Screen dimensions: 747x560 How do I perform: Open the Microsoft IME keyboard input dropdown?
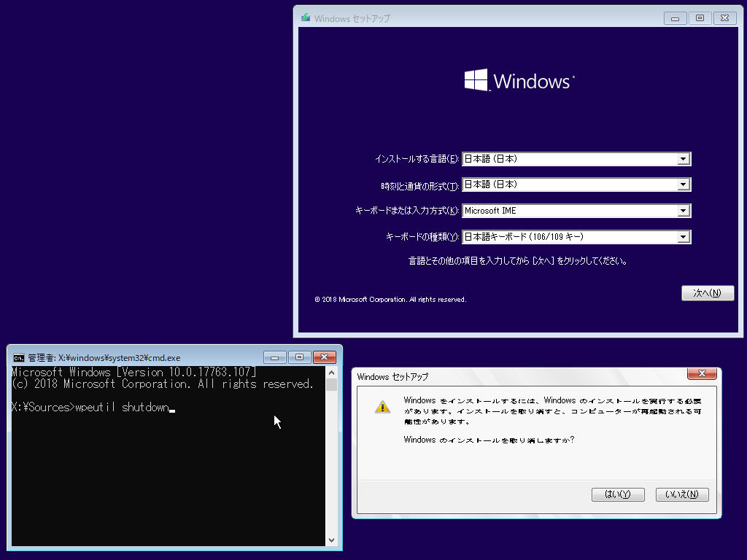click(x=684, y=210)
